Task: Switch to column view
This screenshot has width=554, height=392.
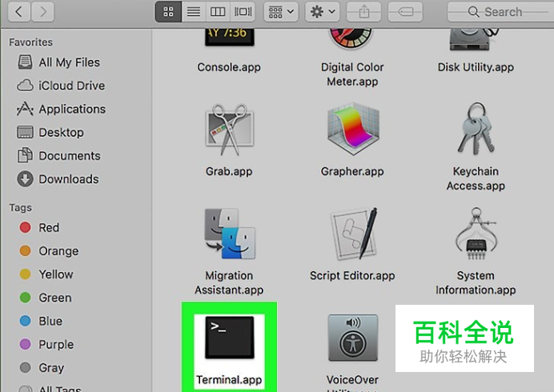Action: [x=218, y=12]
